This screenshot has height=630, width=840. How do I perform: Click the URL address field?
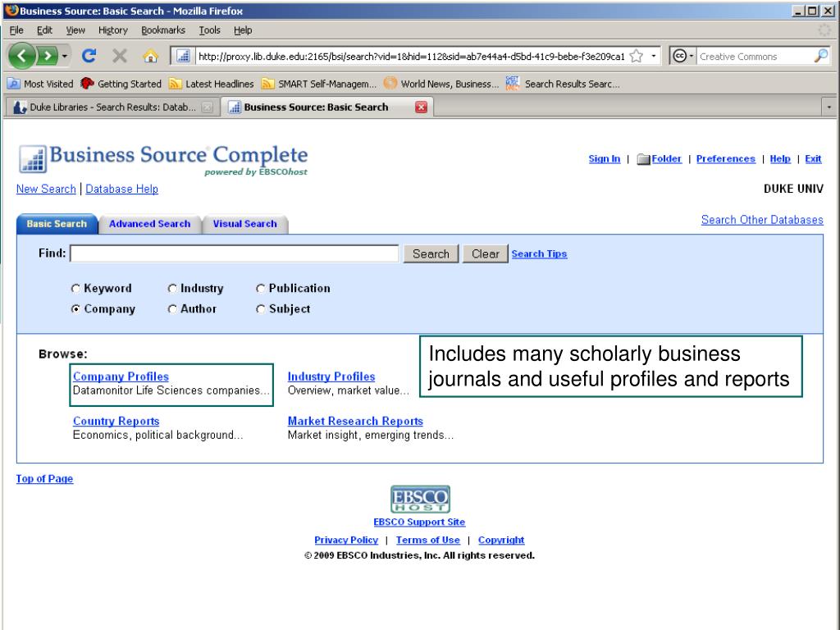[411, 57]
